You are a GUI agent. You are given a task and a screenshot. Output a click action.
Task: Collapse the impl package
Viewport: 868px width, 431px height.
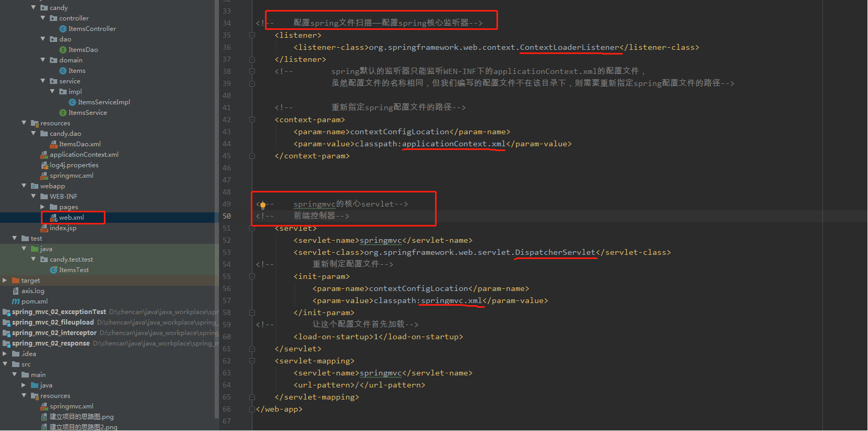[52, 91]
